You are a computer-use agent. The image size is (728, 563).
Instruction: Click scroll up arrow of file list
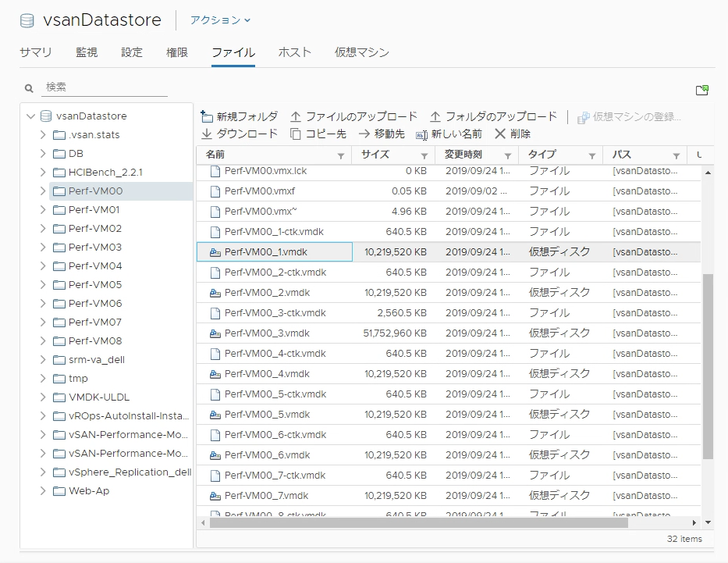[708, 173]
